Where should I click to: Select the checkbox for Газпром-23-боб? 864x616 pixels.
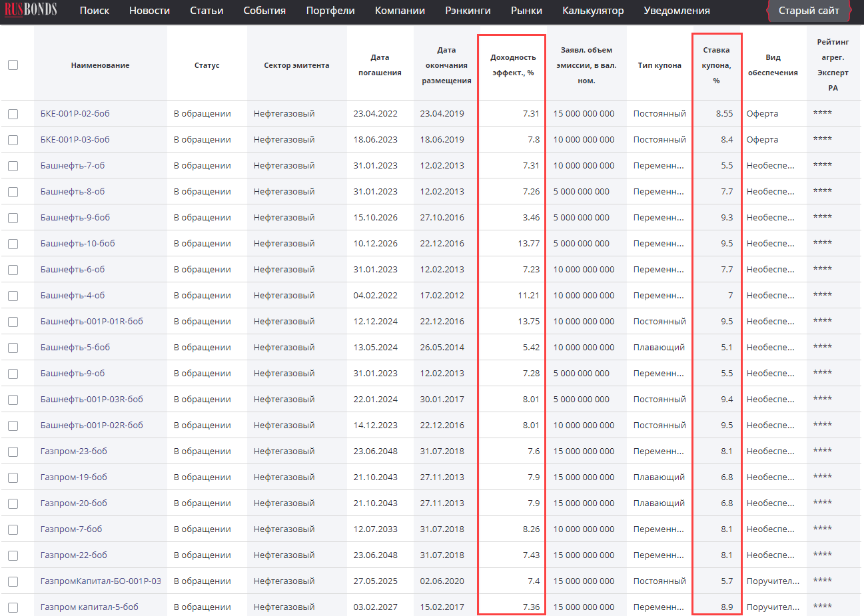pyautogui.click(x=13, y=452)
